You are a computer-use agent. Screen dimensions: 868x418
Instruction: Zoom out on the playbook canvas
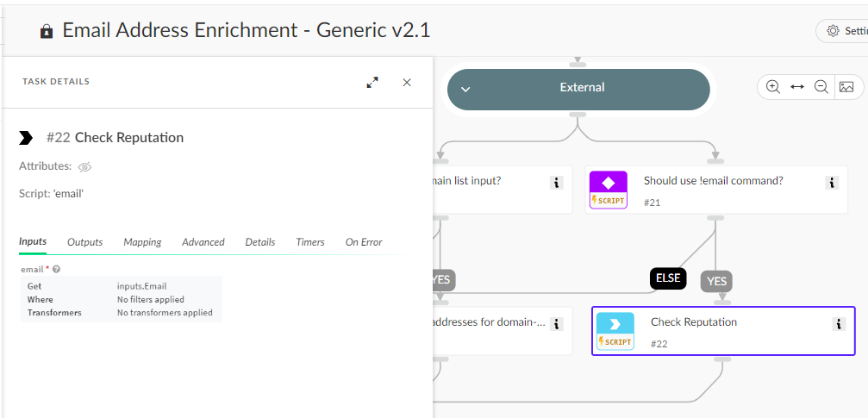click(821, 87)
